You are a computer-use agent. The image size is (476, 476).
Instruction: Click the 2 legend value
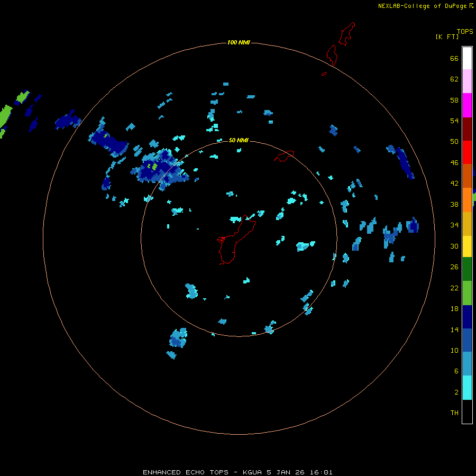(456, 392)
